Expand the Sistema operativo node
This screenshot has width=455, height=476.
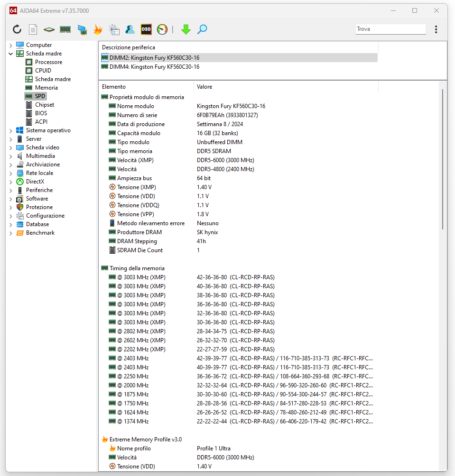[x=10, y=130]
